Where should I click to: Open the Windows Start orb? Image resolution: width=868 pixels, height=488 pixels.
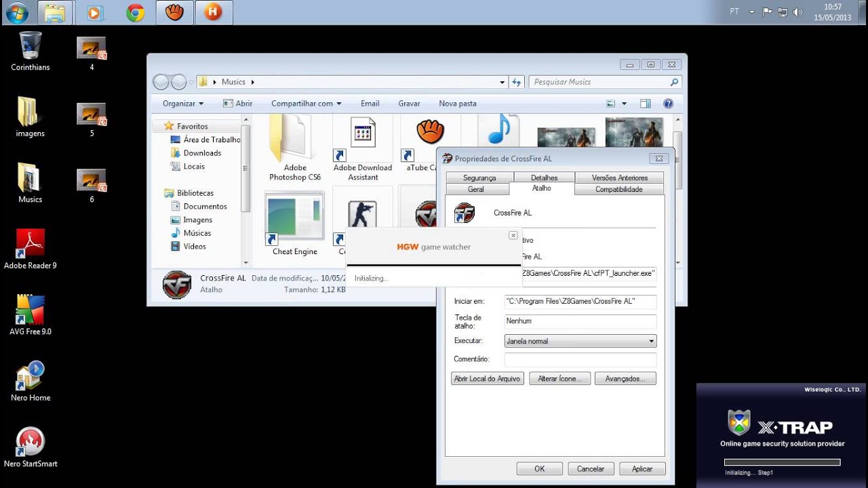pos(16,12)
